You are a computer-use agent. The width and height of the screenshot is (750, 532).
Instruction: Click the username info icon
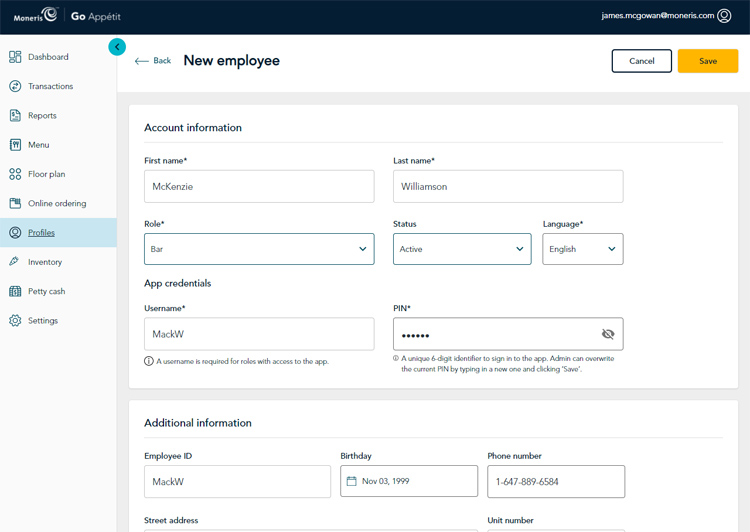[x=149, y=361]
